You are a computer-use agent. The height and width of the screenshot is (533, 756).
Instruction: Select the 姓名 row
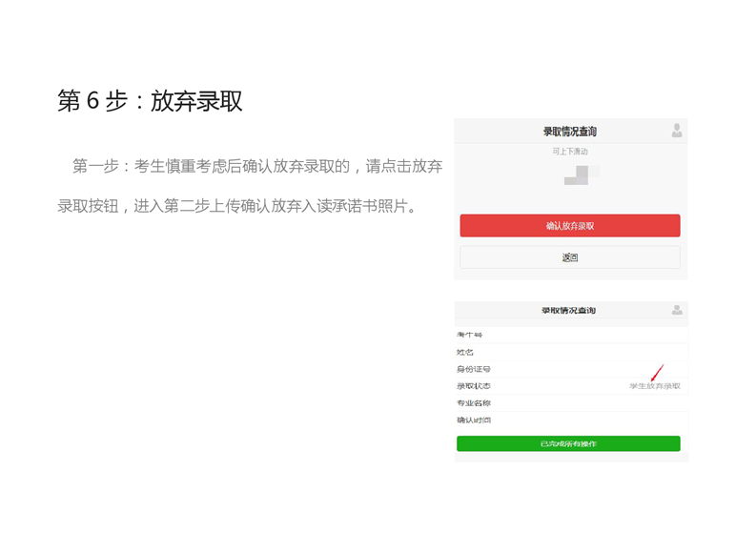tap(570, 352)
